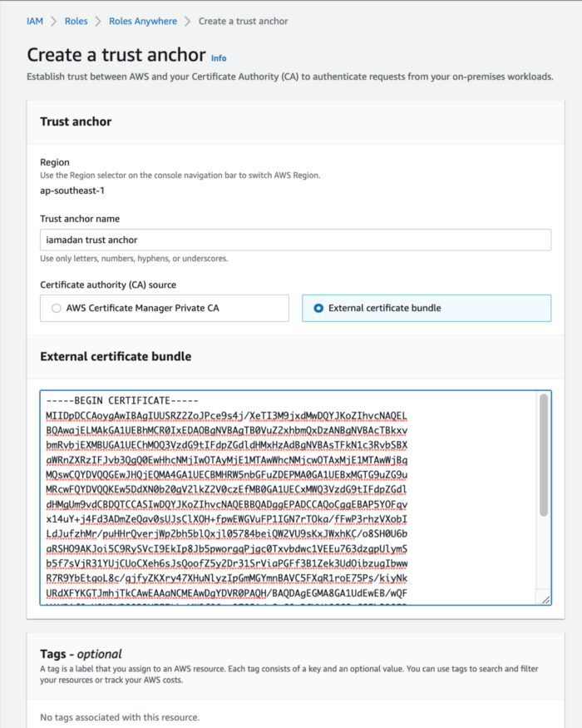Viewport: 582px width, 728px height.
Task: Navigate to Roles using the breadcrumb
Action: click(x=76, y=21)
